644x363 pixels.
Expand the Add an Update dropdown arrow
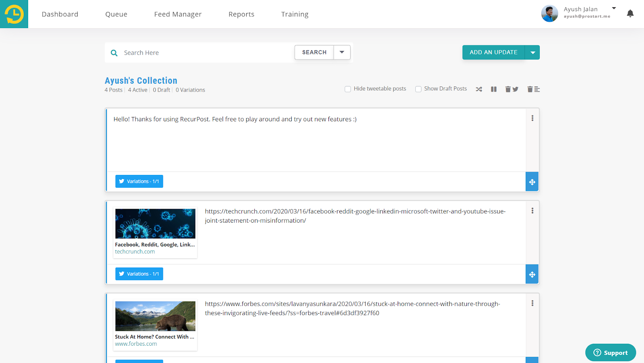(533, 52)
